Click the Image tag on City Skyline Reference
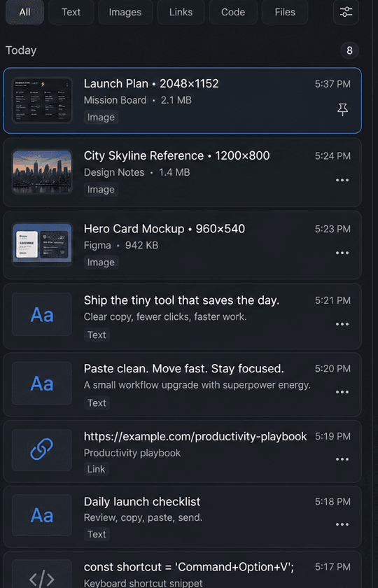Viewport: 378px width, 588px height. point(101,190)
